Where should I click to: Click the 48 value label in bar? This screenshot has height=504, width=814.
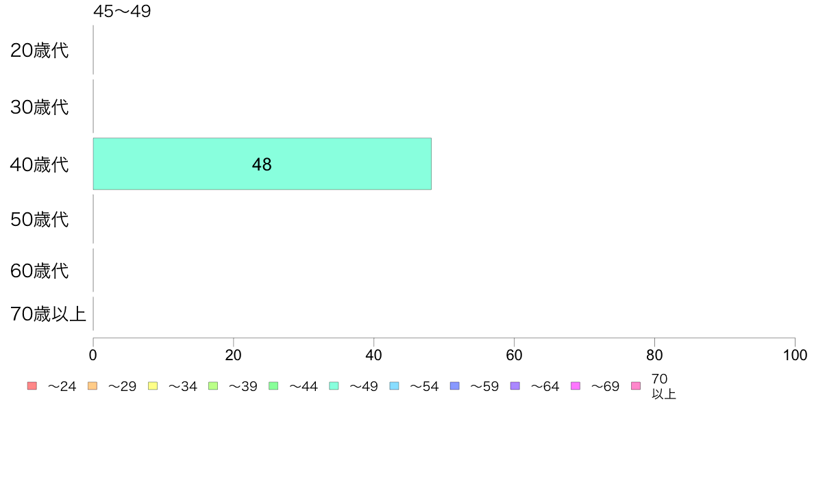262,164
